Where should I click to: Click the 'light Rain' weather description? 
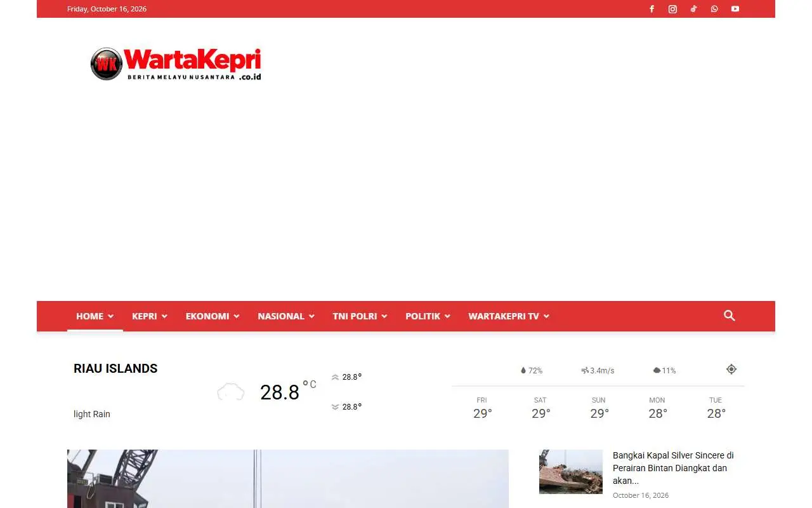tap(92, 414)
